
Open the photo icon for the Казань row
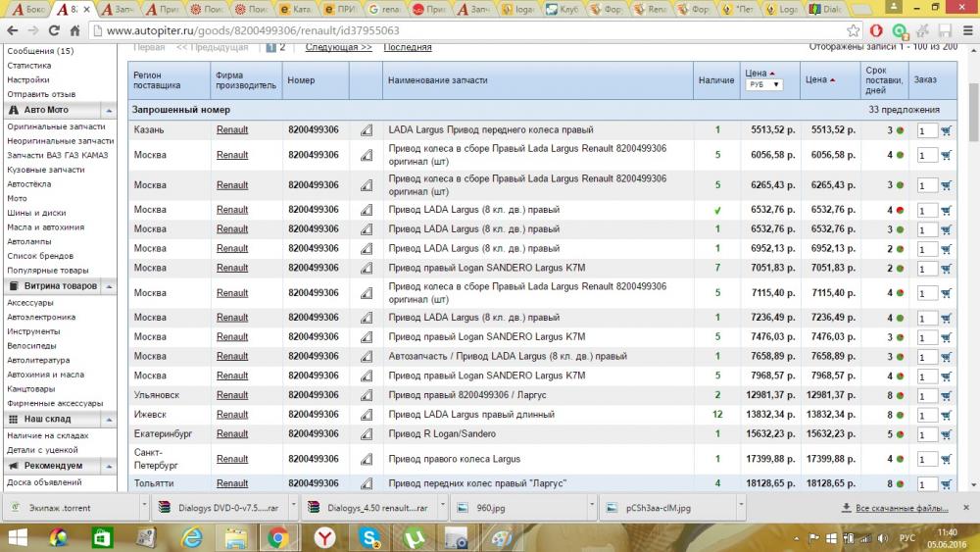367,130
